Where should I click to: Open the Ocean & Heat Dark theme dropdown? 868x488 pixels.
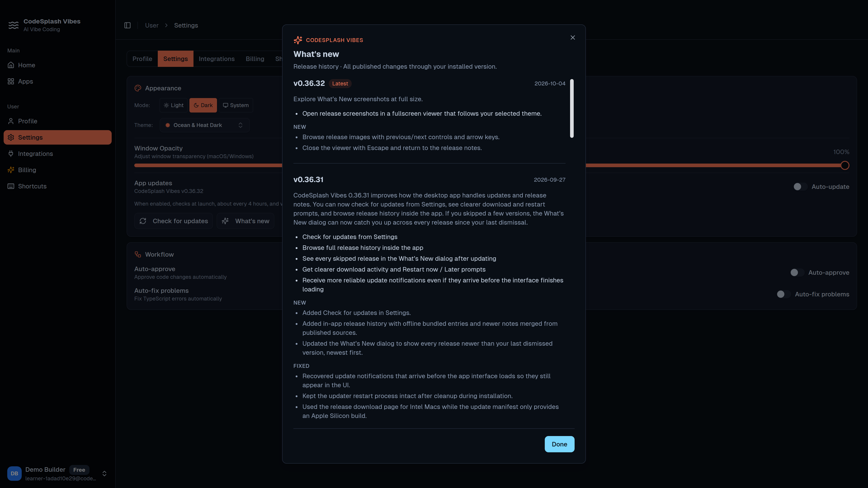pos(205,125)
